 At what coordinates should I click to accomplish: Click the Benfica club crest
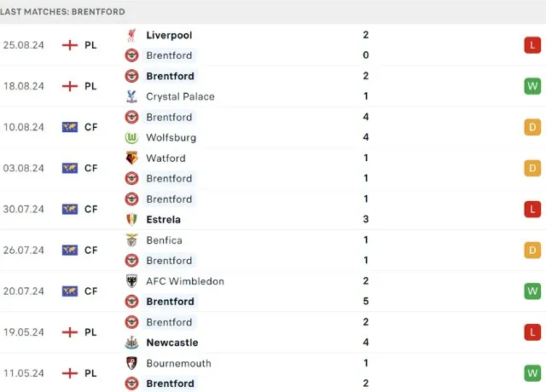132,240
